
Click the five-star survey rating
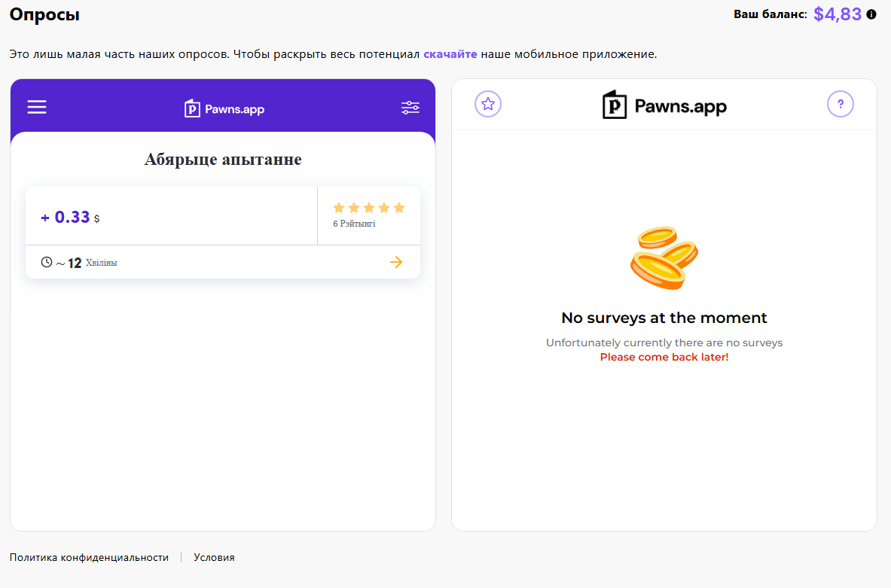point(369,208)
